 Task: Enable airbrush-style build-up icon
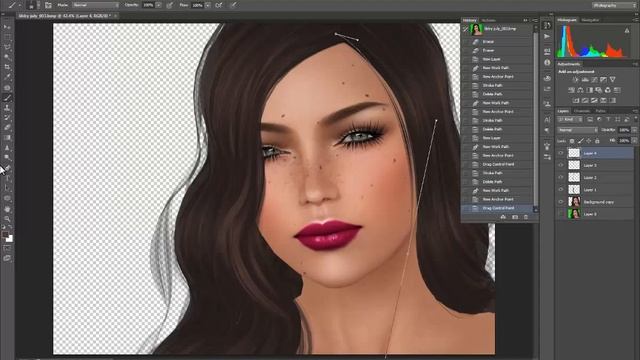point(219,5)
